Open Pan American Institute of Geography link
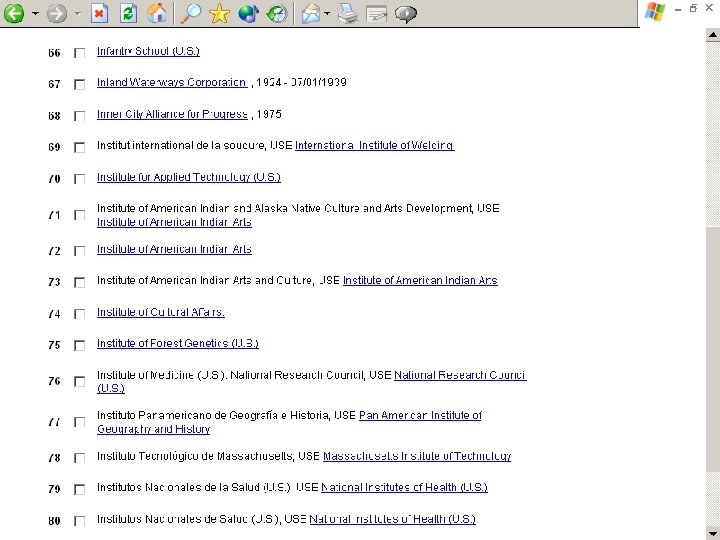The image size is (720, 540). [x=420, y=416]
